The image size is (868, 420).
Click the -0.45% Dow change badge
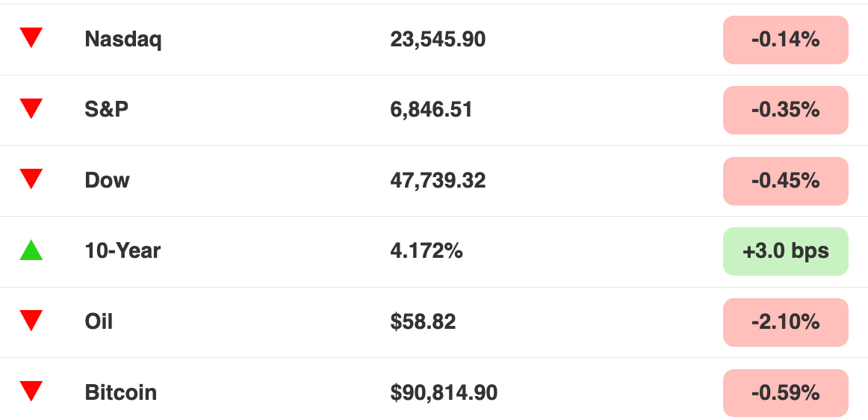pyautogui.click(x=786, y=181)
